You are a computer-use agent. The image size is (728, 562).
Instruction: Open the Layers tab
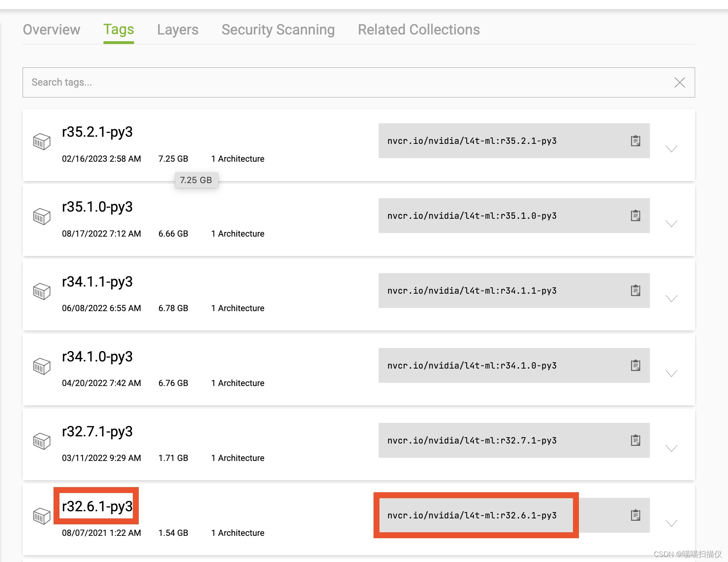pos(178,30)
